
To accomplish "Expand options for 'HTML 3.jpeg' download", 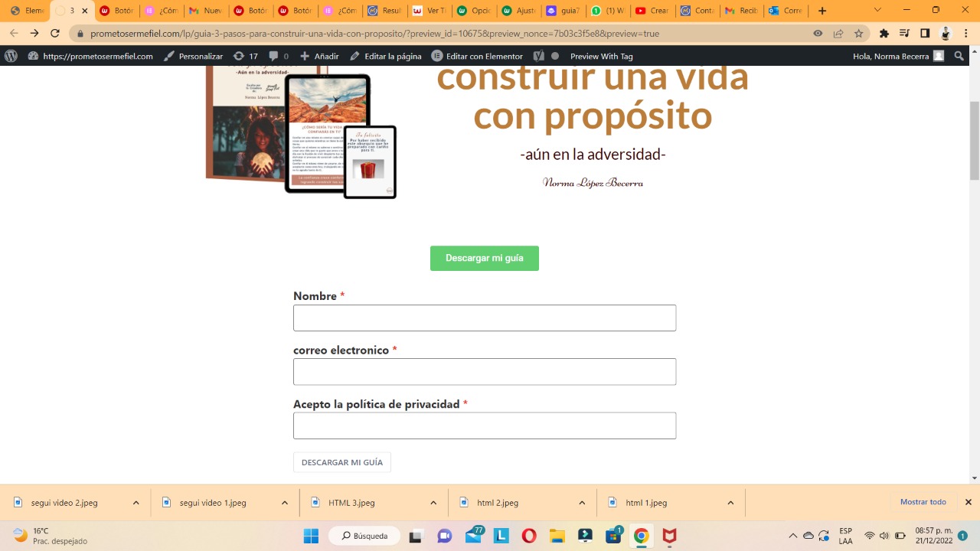I will click(x=433, y=503).
